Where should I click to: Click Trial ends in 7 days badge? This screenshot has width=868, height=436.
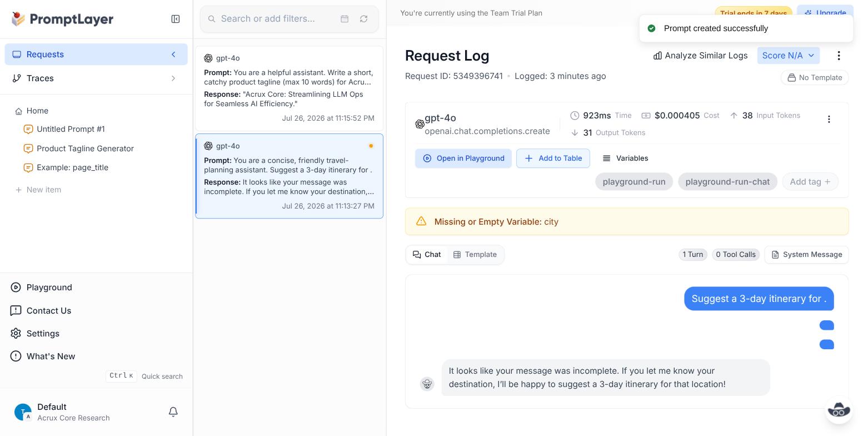coord(754,13)
